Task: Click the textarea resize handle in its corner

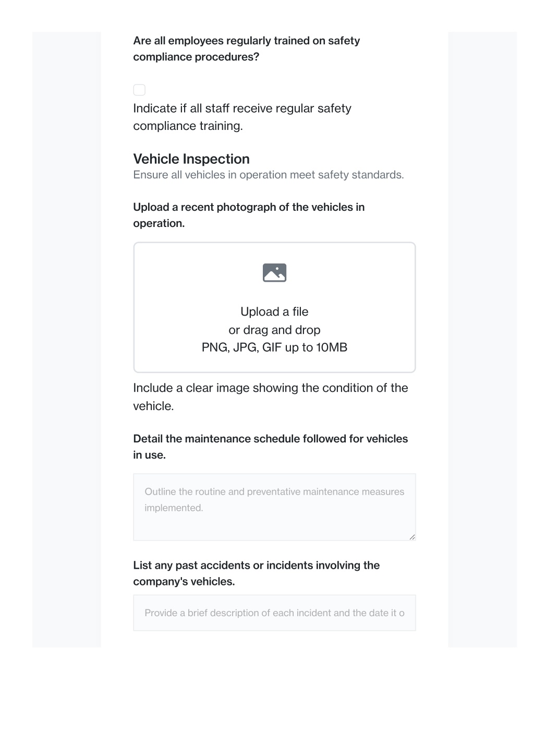Action: coord(412,537)
